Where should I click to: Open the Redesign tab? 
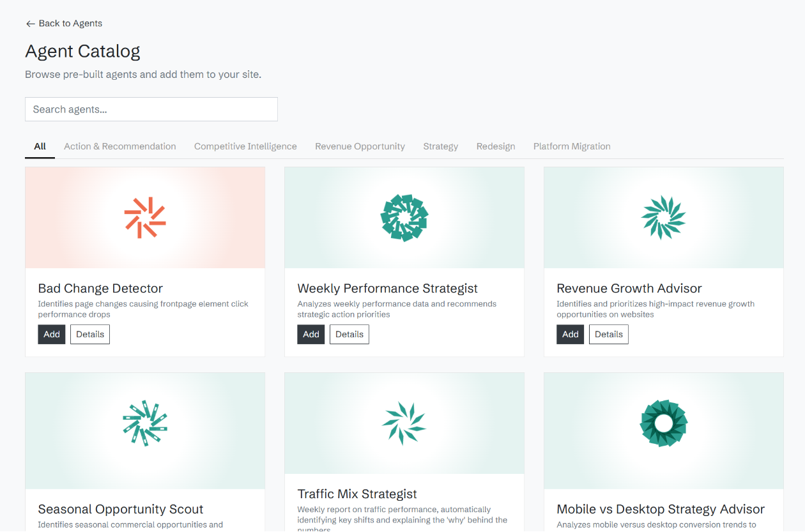[496, 146]
